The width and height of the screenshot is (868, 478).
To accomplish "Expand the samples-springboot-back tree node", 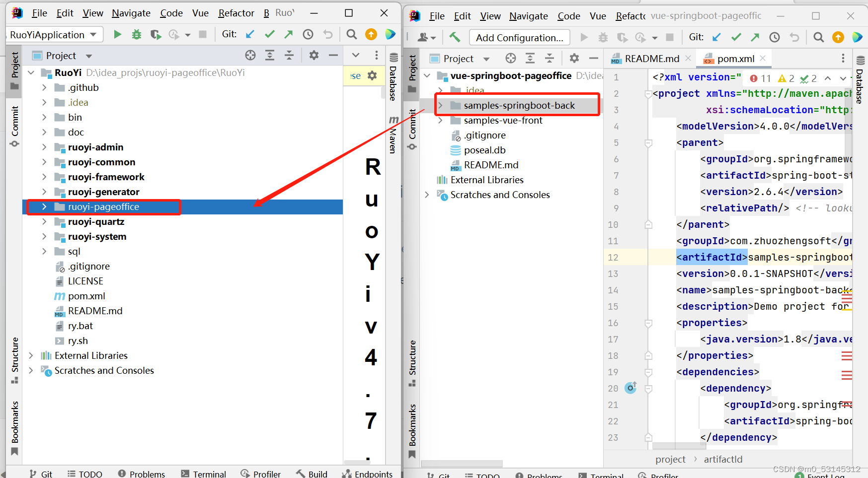I will point(441,105).
